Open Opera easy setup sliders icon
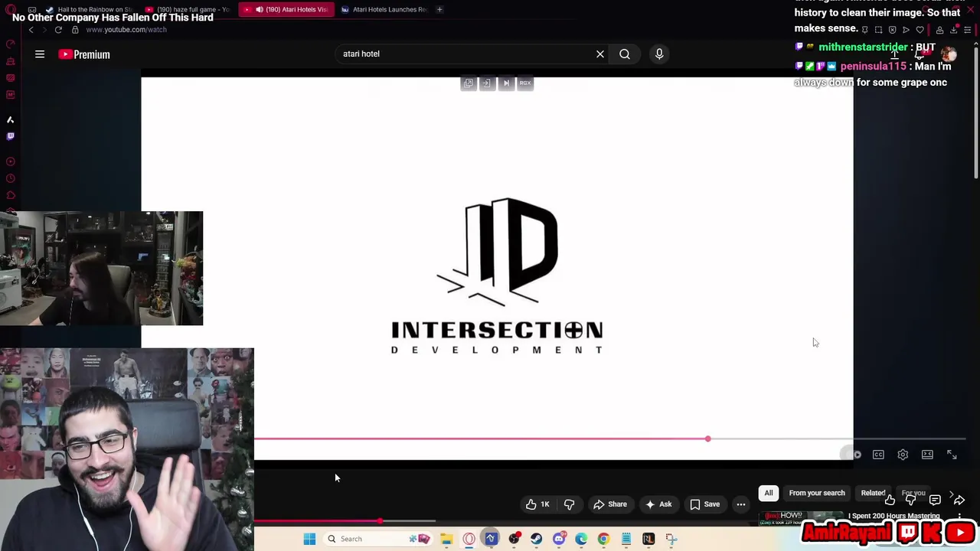This screenshot has width=980, height=551. pyautogui.click(x=968, y=30)
